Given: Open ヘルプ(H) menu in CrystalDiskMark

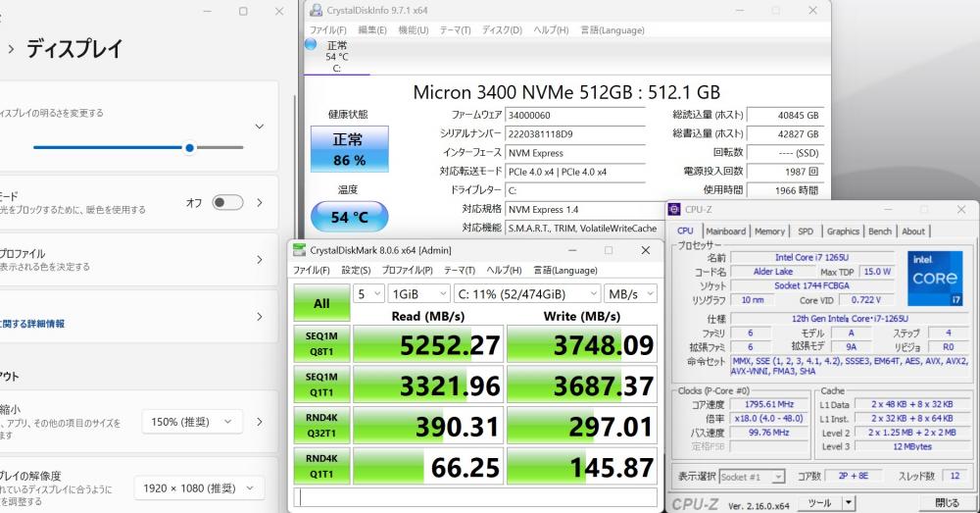Looking at the screenshot, I should point(504,271).
